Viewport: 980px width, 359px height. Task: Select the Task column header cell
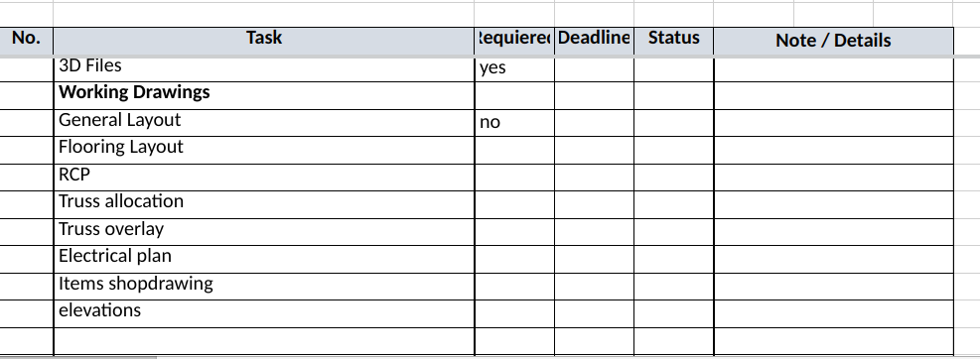click(x=264, y=41)
